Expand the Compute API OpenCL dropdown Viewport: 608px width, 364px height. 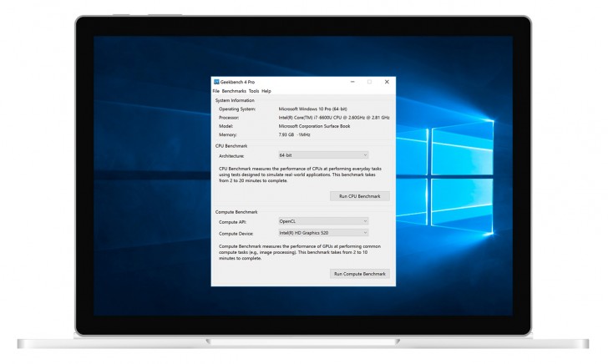tap(323, 221)
